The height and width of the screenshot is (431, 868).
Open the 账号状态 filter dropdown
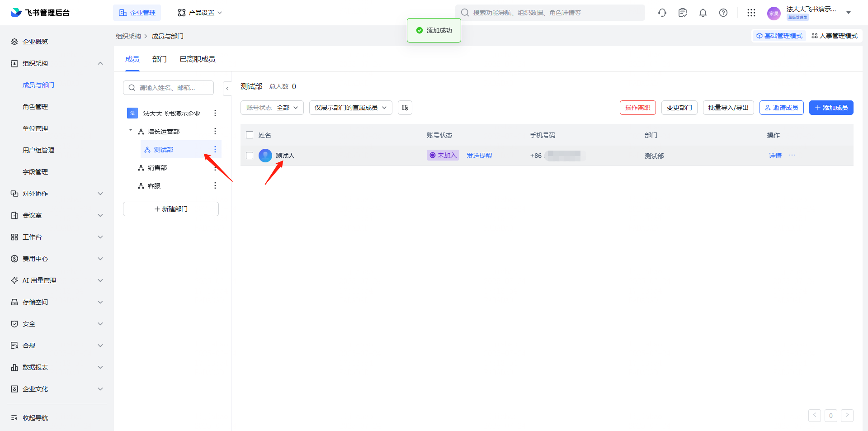(272, 108)
